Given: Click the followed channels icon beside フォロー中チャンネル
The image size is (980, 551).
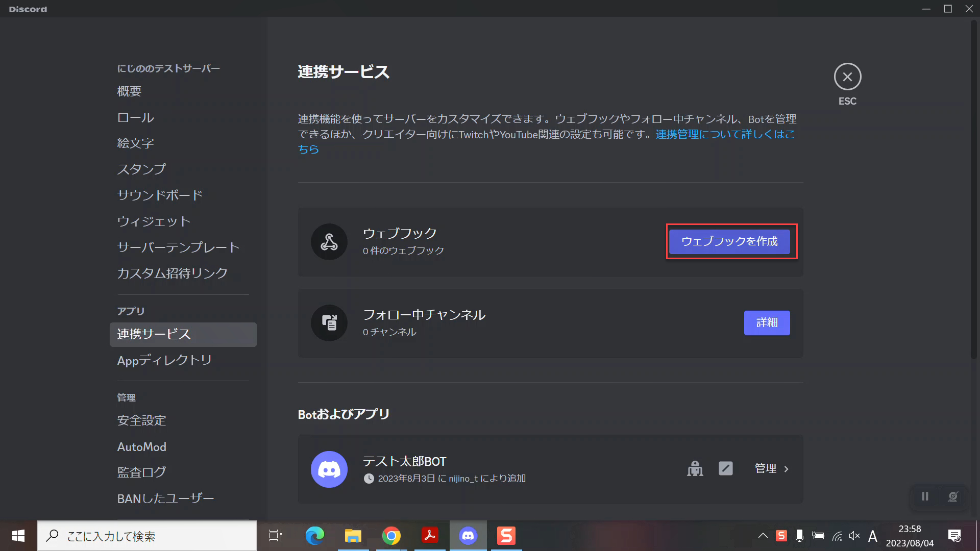Looking at the screenshot, I should tap(329, 322).
